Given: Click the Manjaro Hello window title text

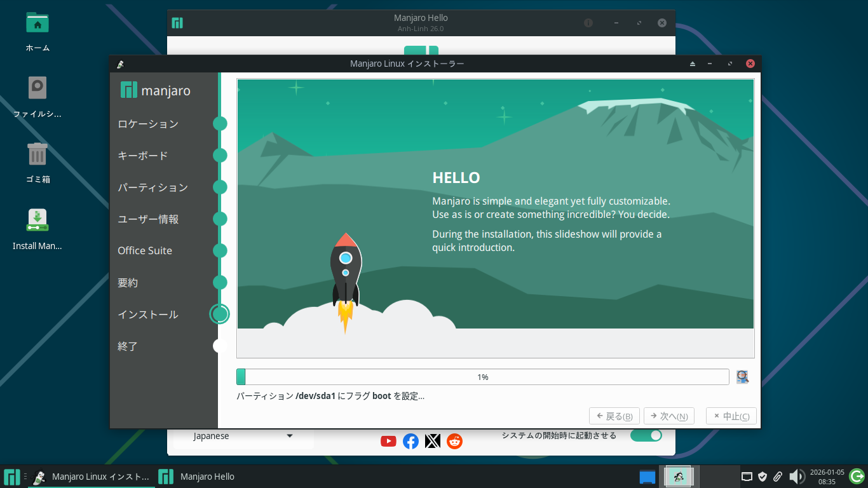Looking at the screenshot, I should [421, 18].
